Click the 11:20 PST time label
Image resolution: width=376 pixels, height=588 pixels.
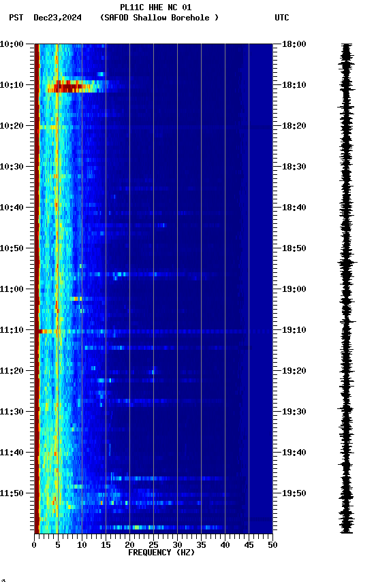(x=12, y=372)
